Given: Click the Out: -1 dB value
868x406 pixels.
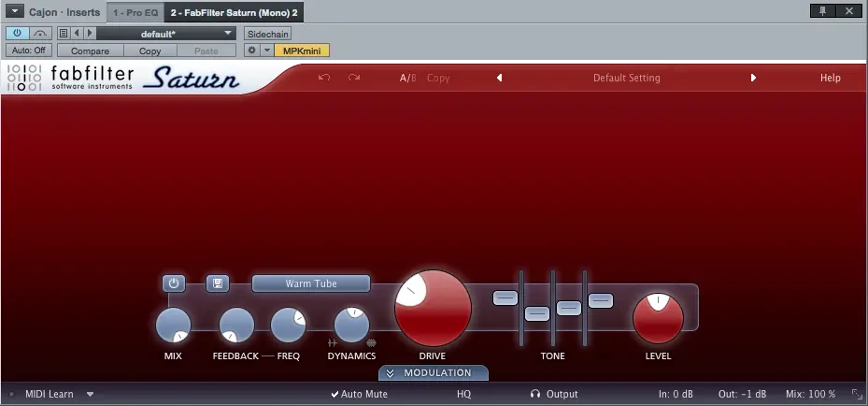Looking at the screenshot, I should [x=743, y=395].
